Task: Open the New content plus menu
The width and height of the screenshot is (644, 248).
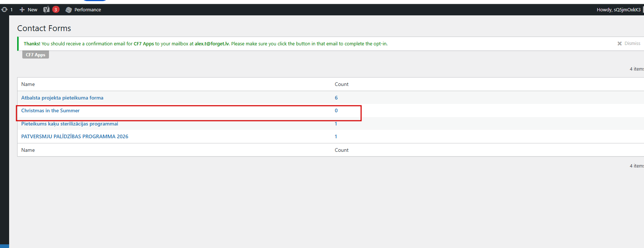Action: [x=28, y=10]
